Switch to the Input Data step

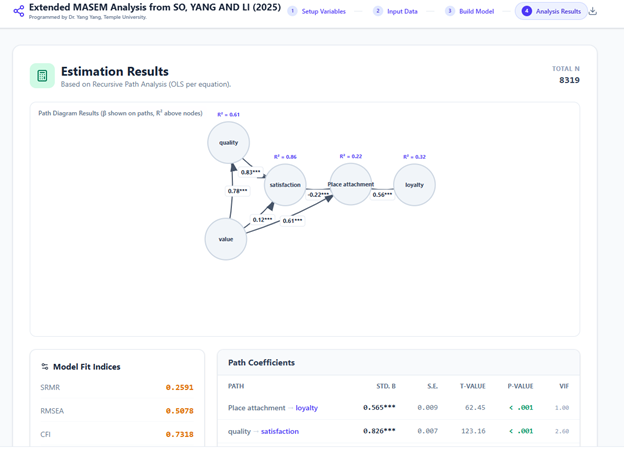[x=402, y=11]
